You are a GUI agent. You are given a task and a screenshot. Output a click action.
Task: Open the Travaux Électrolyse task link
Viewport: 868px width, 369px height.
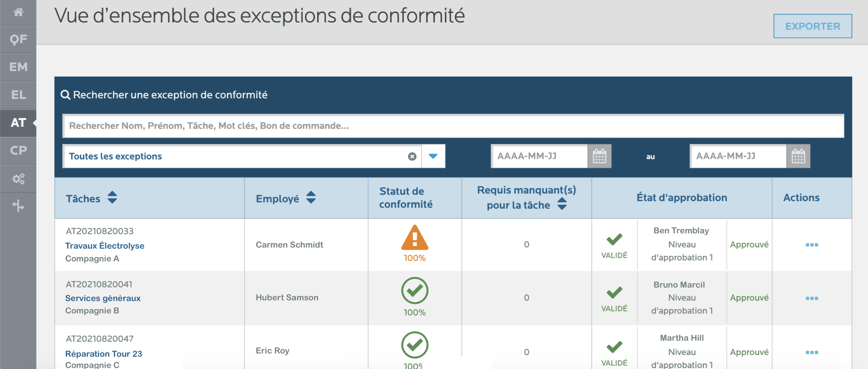104,246
